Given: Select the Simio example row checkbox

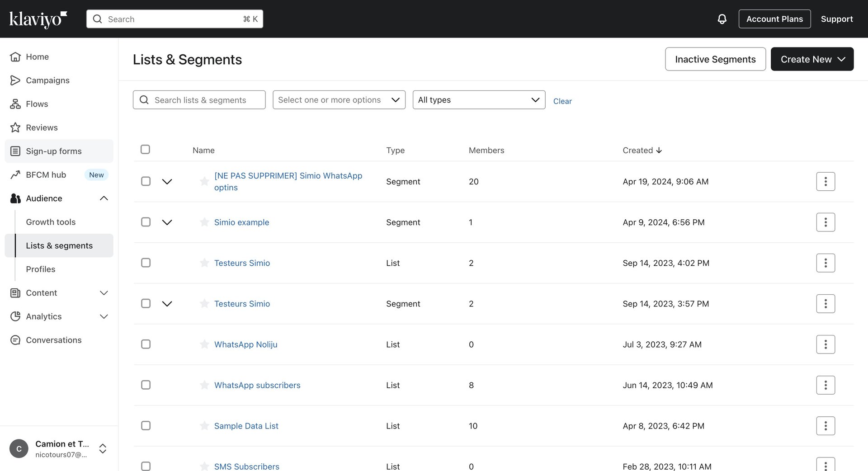Looking at the screenshot, I should (146, 222).
